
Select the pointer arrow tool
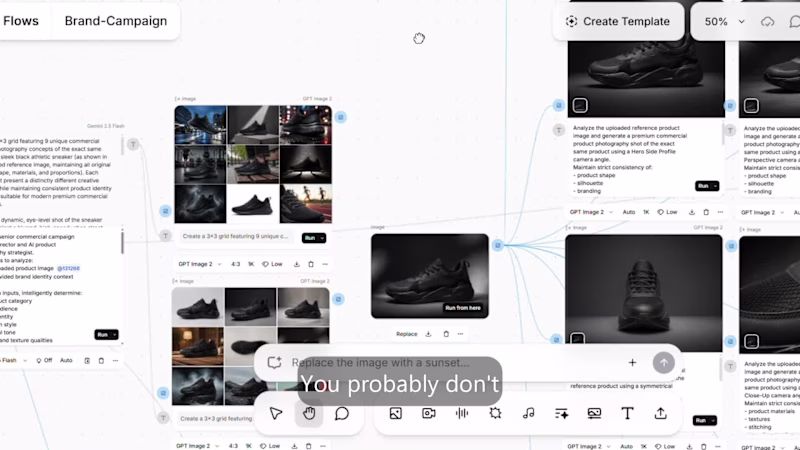click(276, 413)
